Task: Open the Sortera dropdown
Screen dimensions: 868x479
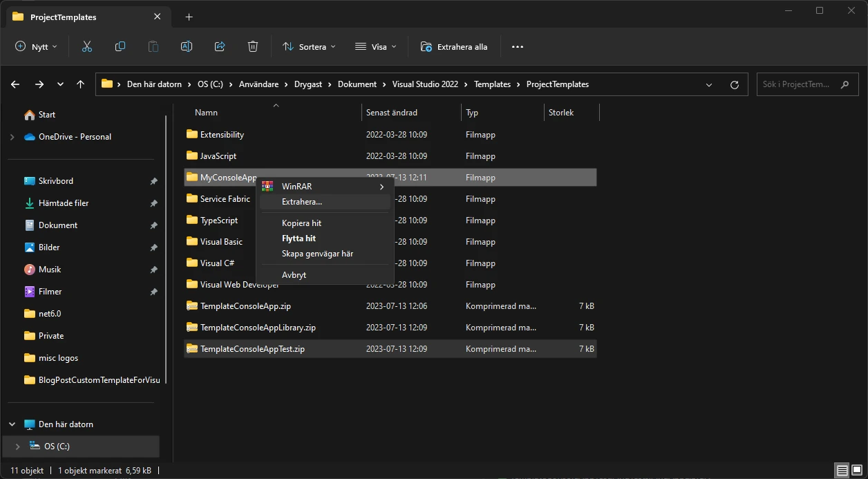Action: click(x=309, y=46)
